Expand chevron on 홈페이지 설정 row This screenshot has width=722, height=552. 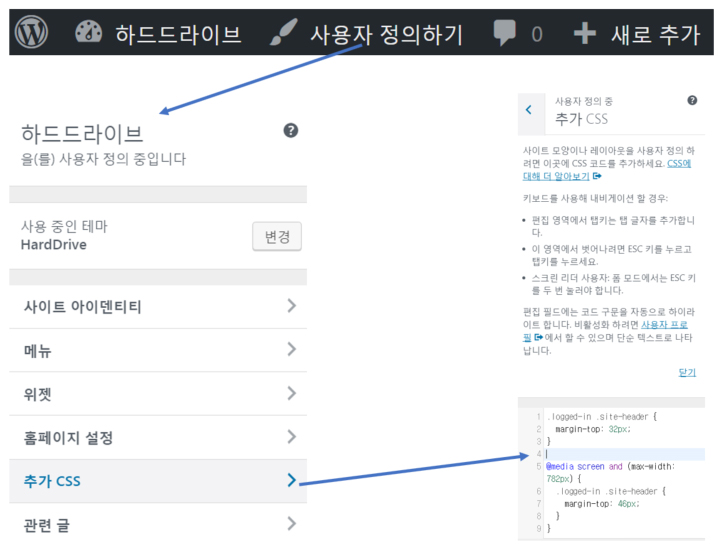(291, 436)
